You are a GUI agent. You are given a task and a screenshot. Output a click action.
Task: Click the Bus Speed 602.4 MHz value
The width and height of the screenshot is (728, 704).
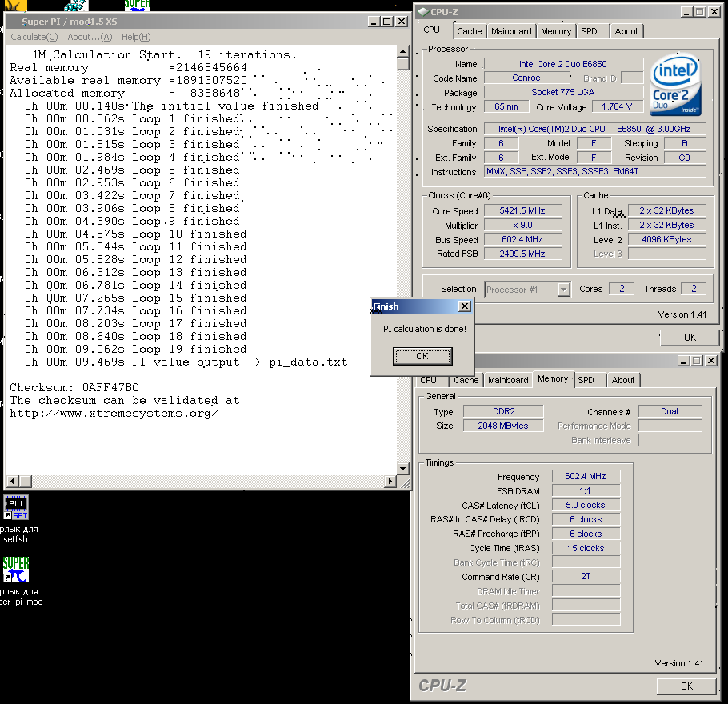coord(522,240)
